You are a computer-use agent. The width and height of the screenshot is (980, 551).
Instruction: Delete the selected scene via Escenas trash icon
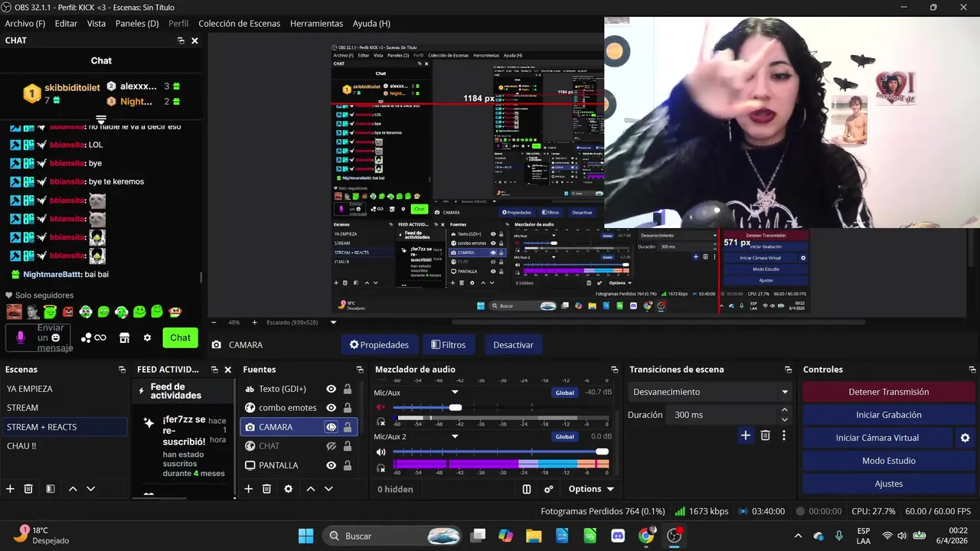click(x=28, y=489)
